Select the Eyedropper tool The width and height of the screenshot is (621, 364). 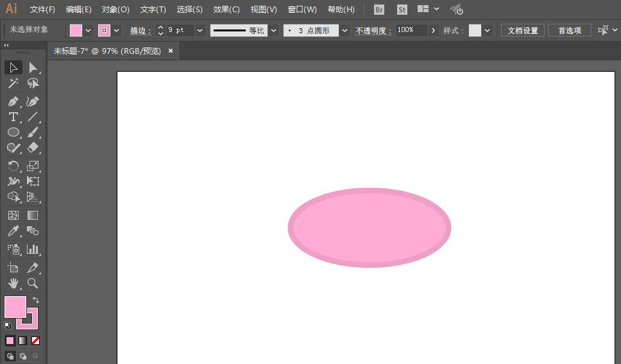click(x=13, y=231)
